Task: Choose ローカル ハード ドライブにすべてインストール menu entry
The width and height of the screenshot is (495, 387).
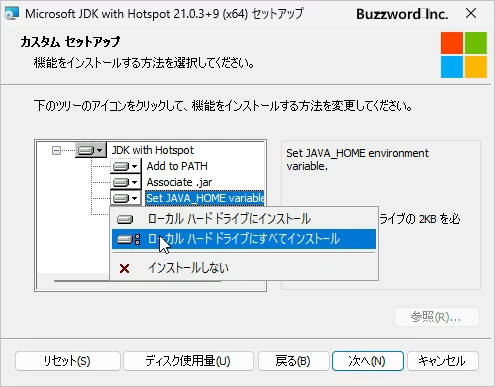Action: coord(244,239)
